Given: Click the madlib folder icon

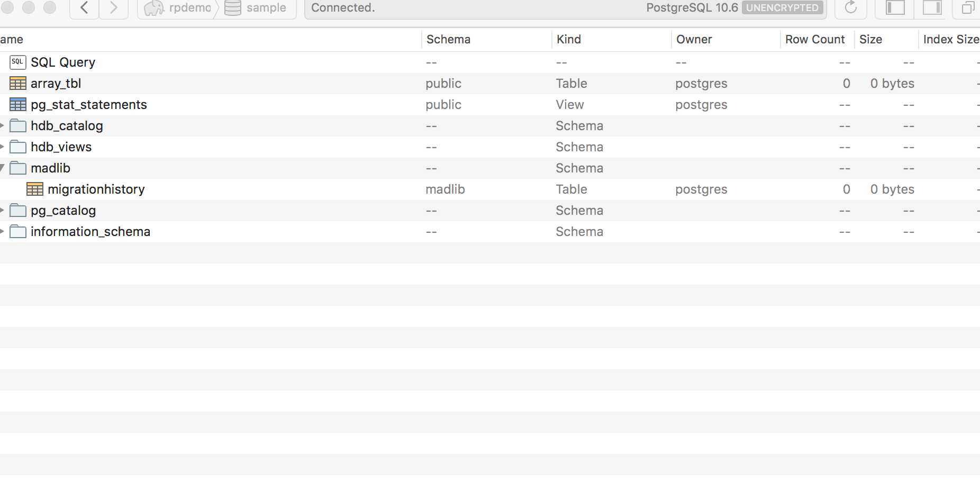Looking at the screenshot, I should (18, 168).
